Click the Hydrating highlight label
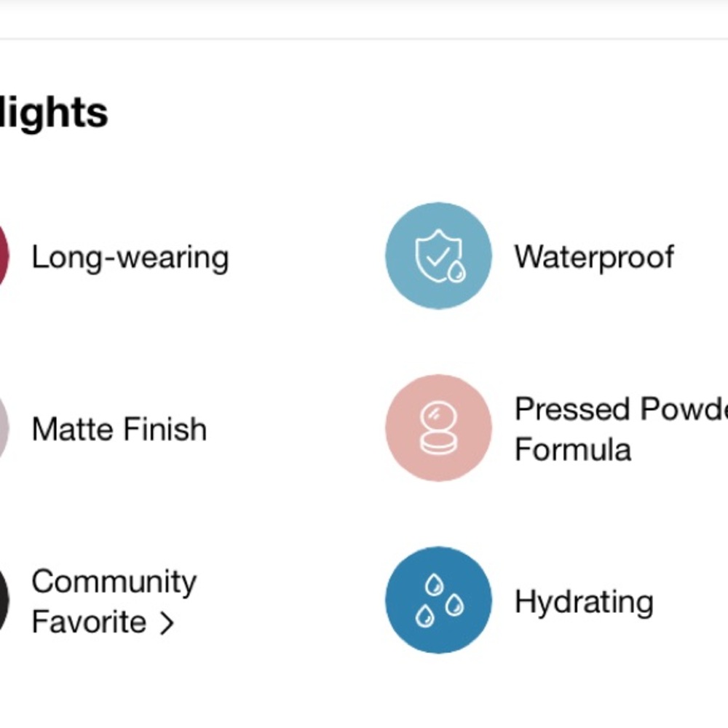Image resolution: width=728 pixels, height=728 pixels. click(584, 602)
